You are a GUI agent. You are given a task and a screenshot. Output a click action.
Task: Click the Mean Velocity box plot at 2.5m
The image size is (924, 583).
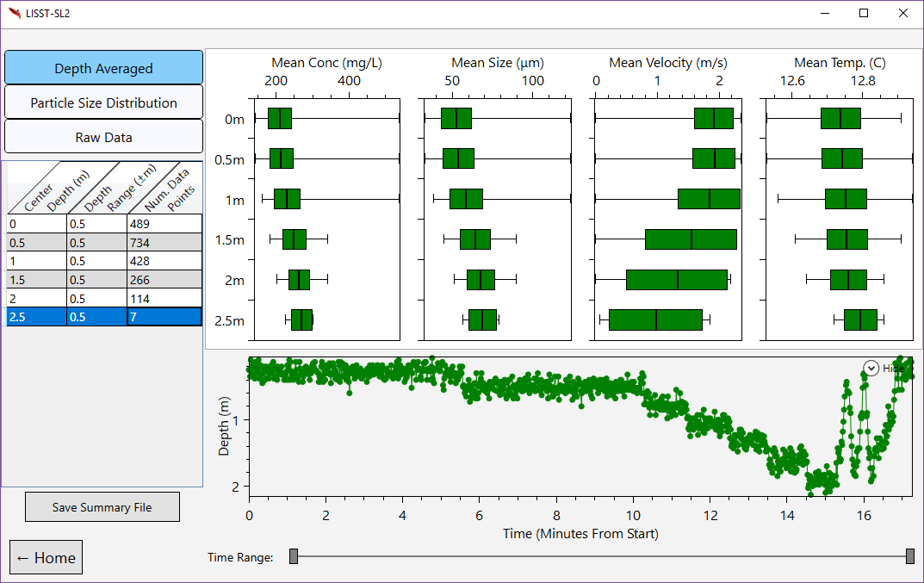coord(656,319)
